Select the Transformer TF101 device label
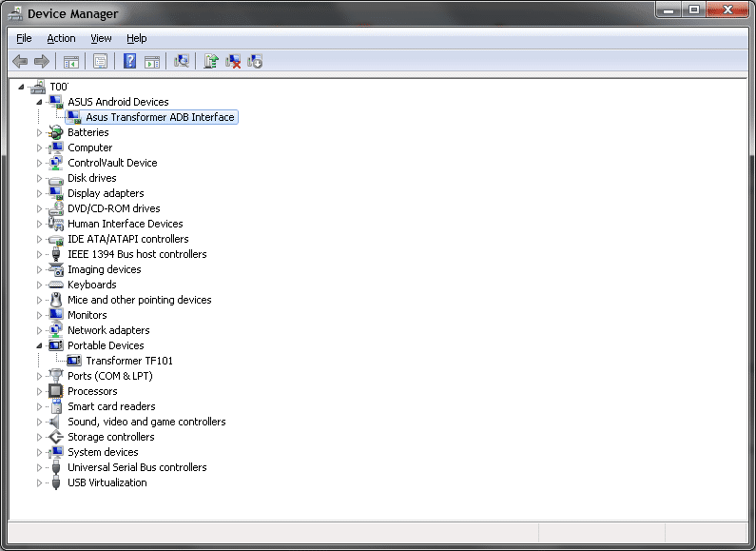The image size is (756, 551). (129, 361)
